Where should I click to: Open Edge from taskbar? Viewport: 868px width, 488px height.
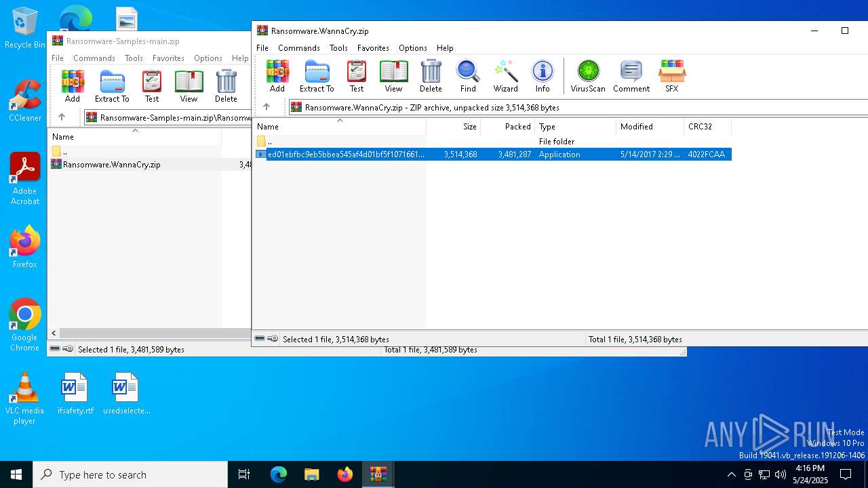pos(279,474)
